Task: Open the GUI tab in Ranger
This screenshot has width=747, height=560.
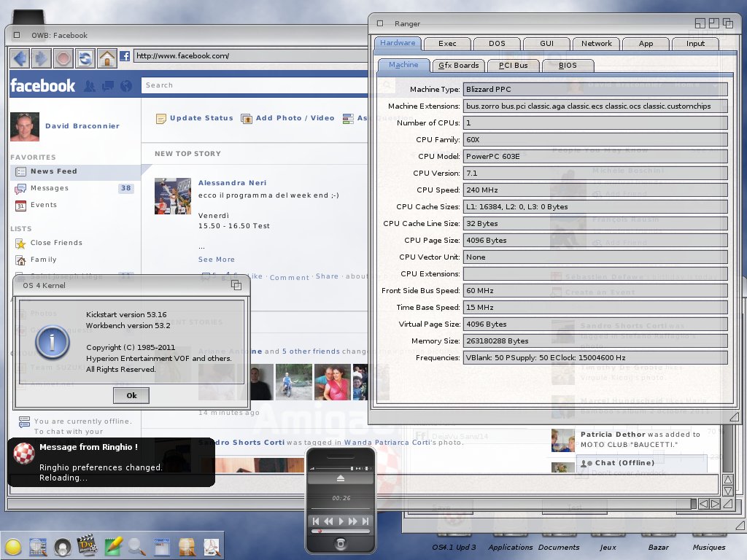Action: point(547,44)
